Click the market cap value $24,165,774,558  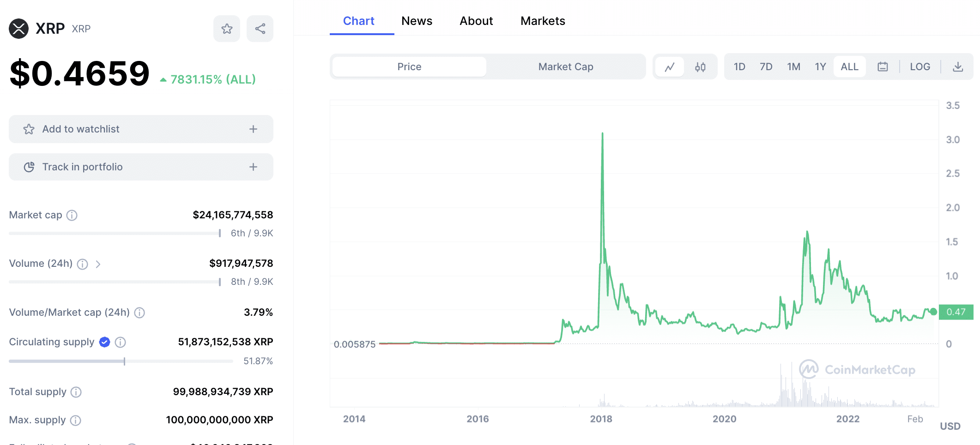tap(233, 215)
